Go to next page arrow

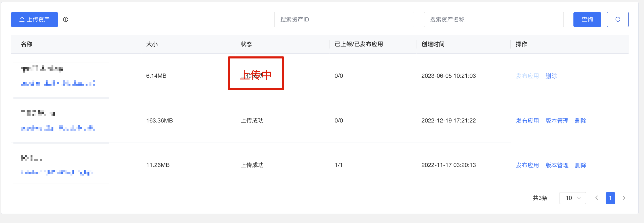(x=624, y=198)
